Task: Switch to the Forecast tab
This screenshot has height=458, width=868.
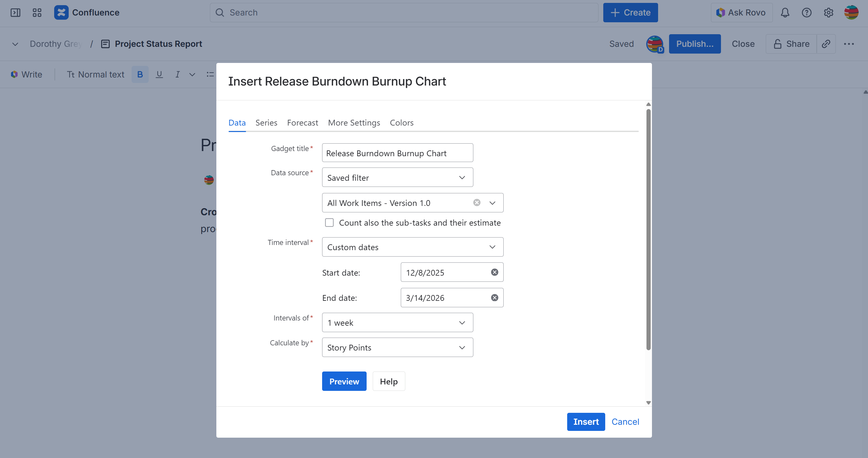Action: pos(302,123)
